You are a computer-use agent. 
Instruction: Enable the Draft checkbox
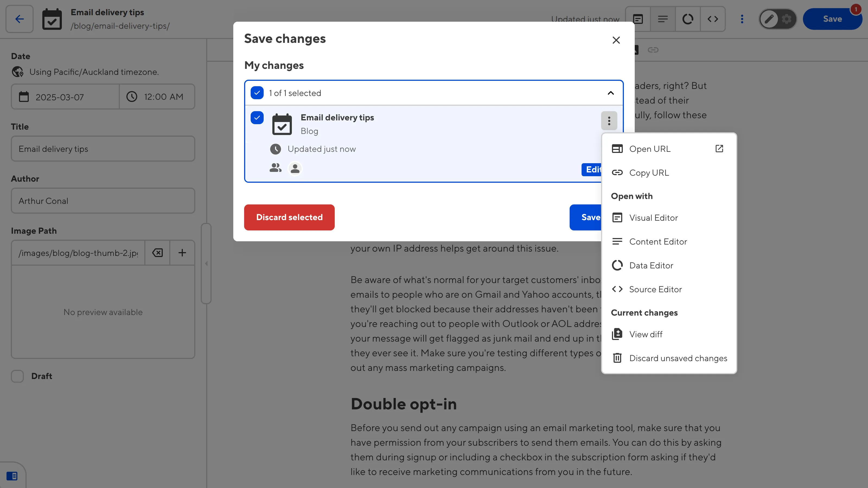pos(17,376)
